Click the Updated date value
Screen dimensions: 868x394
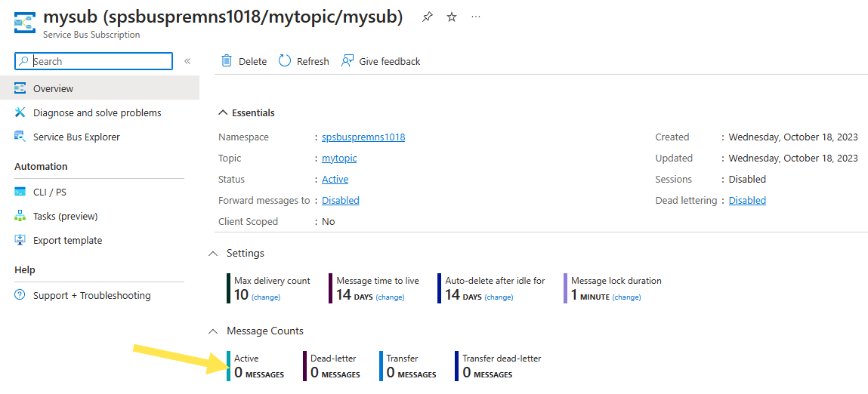[x=793, y=159]
